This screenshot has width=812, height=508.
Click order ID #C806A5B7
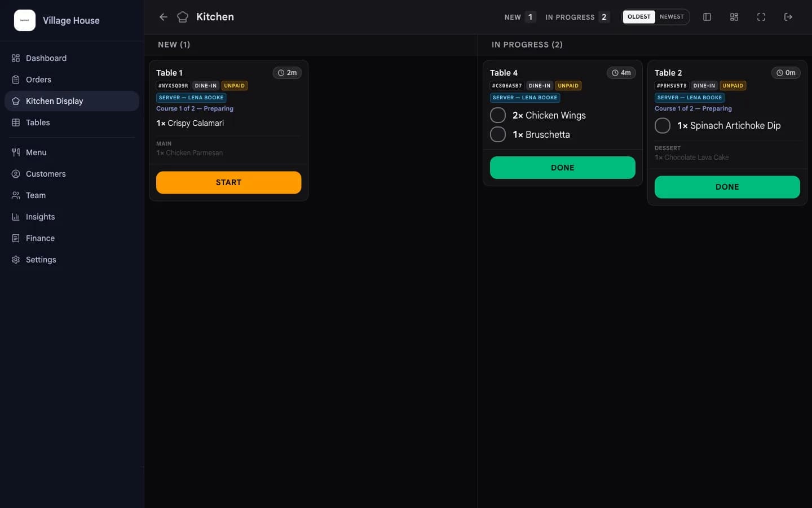click(x=507, y=86)
